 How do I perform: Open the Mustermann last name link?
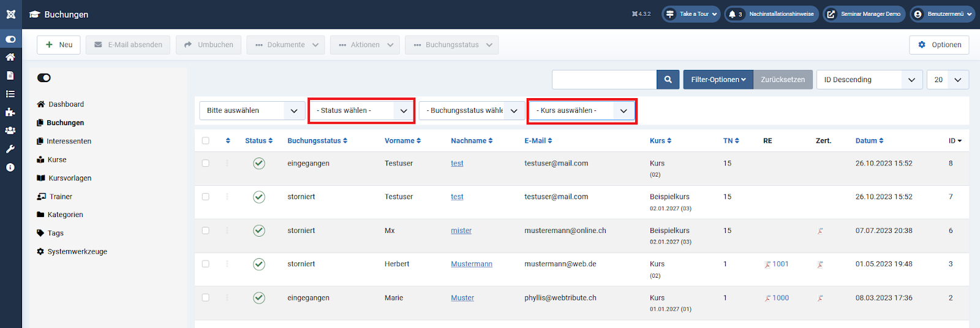click(472, 264)
